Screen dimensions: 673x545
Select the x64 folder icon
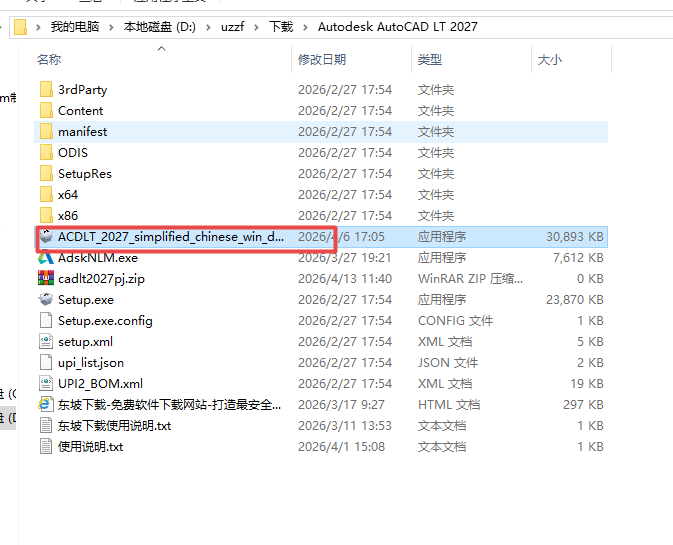pyautogui.click(x=46, y=195)
